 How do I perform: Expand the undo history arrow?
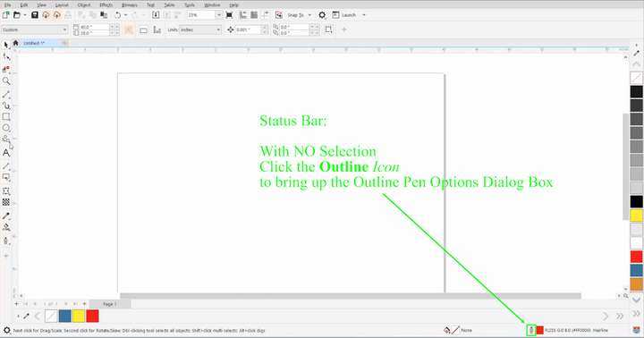[x=125, y=15]
